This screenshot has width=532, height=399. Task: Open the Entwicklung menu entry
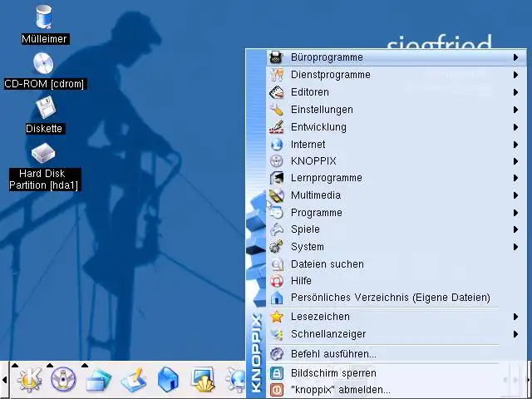point(397,127)
